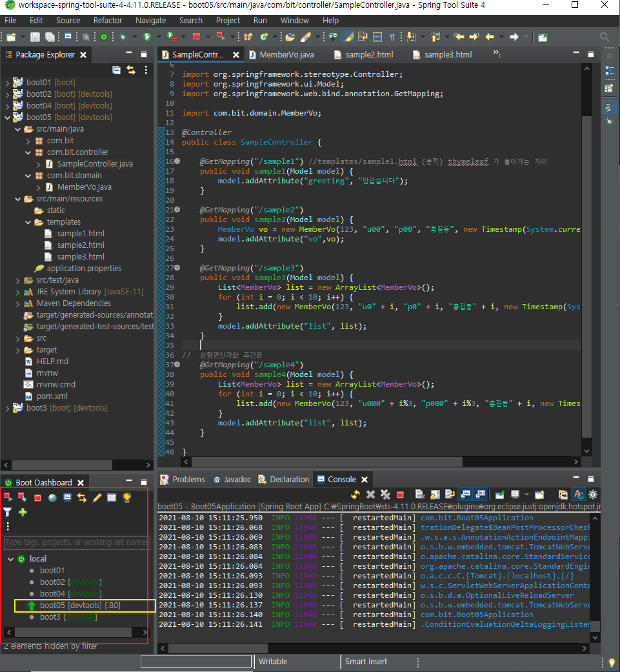Show Properties table icon in Boot Dashboard
The height and width of the screenshot is (672, 620).
(112, 498)
